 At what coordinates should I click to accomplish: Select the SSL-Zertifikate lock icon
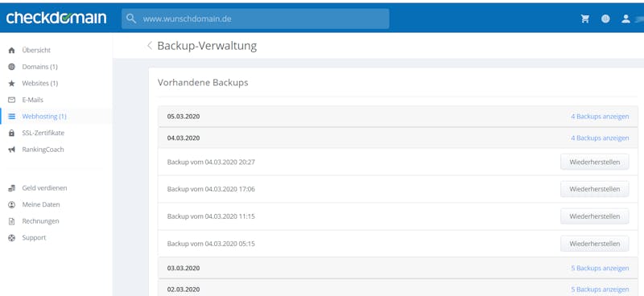click(11, 133)
